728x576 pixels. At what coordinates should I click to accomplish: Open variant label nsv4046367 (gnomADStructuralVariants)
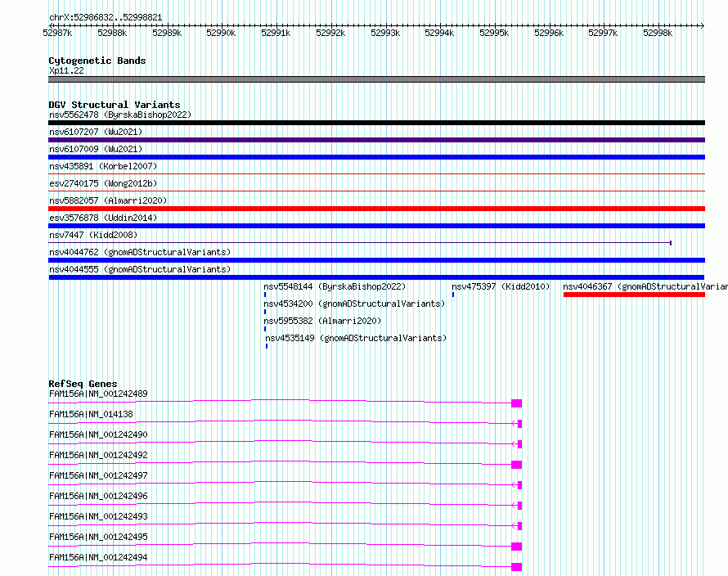[x=645, y=286]
